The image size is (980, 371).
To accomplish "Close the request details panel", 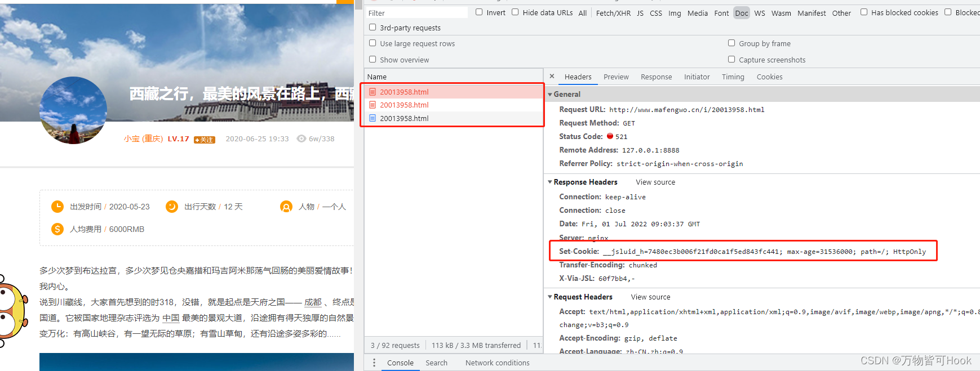I will (x=552, y=77).
